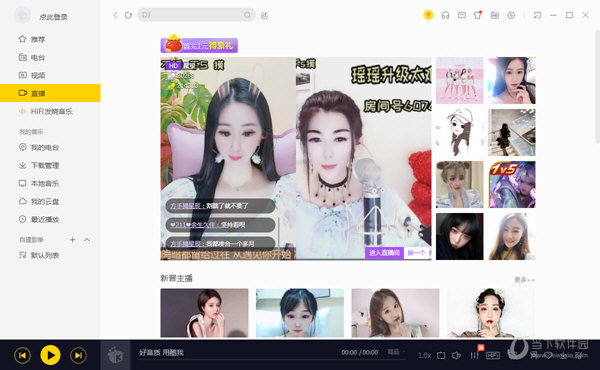Viewport: 600px width, 370px height.
Task: Click the 点此登录 login link
Action: [x=54, y=17]
